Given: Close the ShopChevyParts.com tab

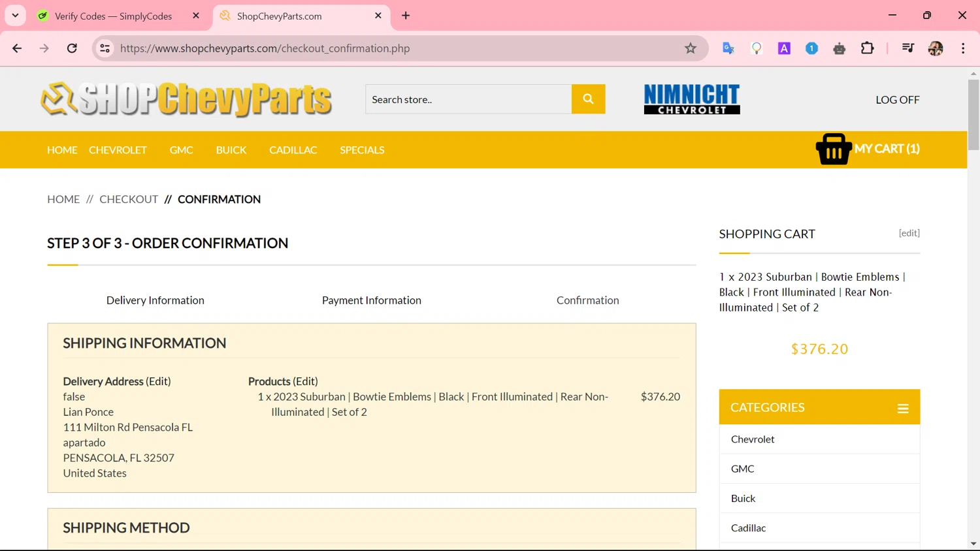Looking at the screenshot, I should (x=378, y=16).
